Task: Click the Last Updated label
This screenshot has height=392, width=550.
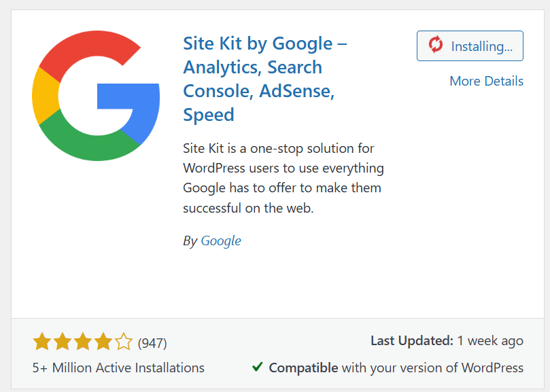Action: click(411, 340)
